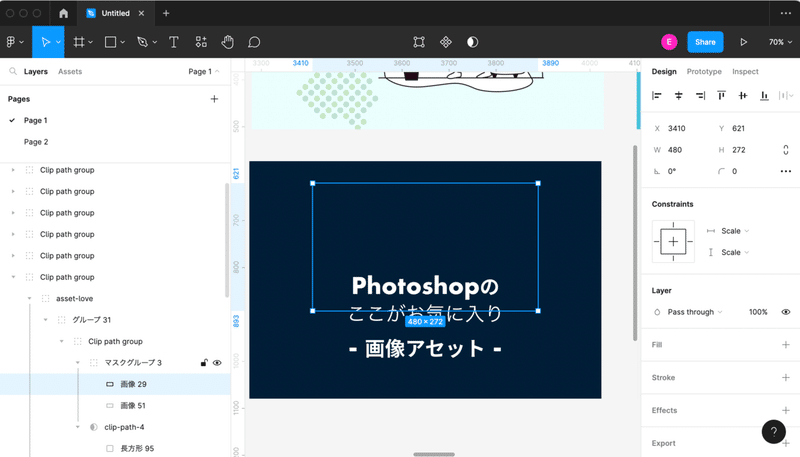The height and width of the screenshot is (457, 800).
Task: Select the Frame tool
Action: point(79,42)
